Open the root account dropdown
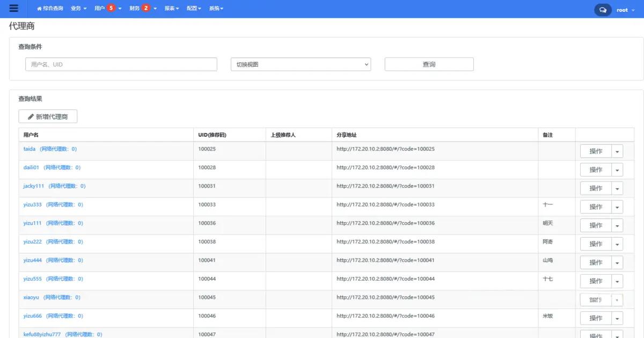The width and height of the screenshot is (644, 338). click(x=626, y=10)
